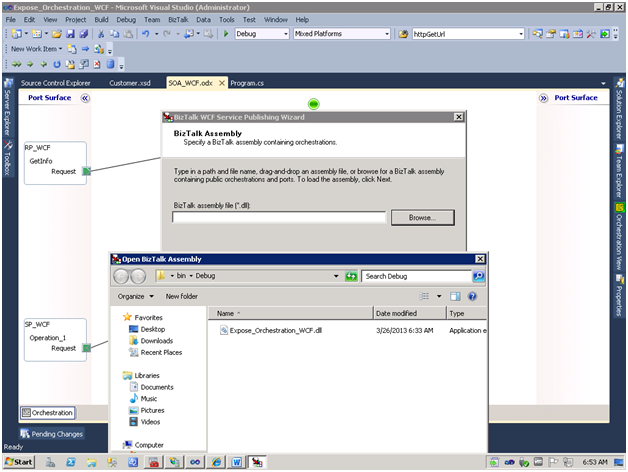The image size is (628, 472).
Task: Click Internet Explorer icon in taskbar
Action: pyautogui.click(x=216, y=462)
